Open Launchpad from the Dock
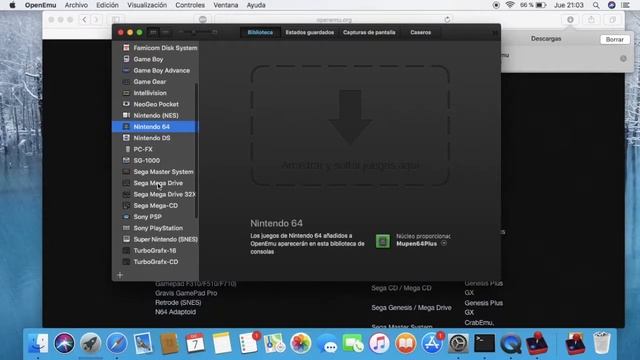The width and height of the screenshot is (640, 360). click(90, 343)
